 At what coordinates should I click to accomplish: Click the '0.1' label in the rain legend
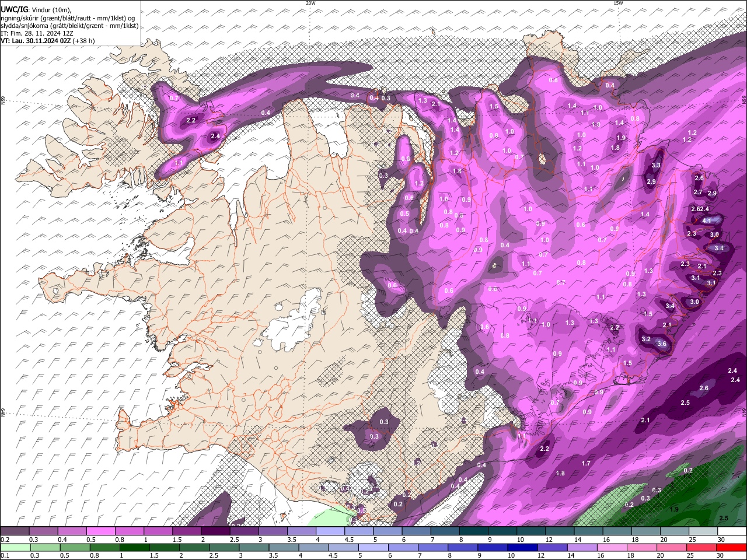(4, 556)
